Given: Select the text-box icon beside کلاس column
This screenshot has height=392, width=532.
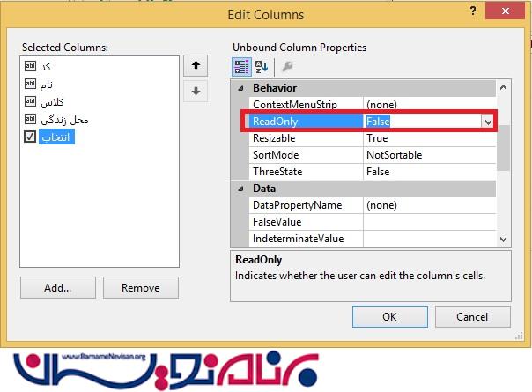Looking at the screenshot, I should point(30,101).
